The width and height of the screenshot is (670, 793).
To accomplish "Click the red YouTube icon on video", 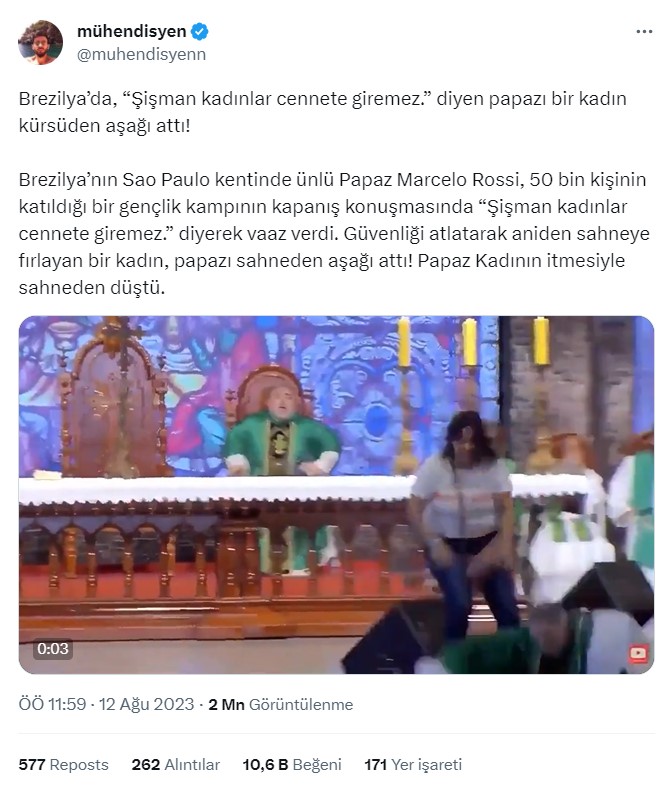I will [638, 653].
